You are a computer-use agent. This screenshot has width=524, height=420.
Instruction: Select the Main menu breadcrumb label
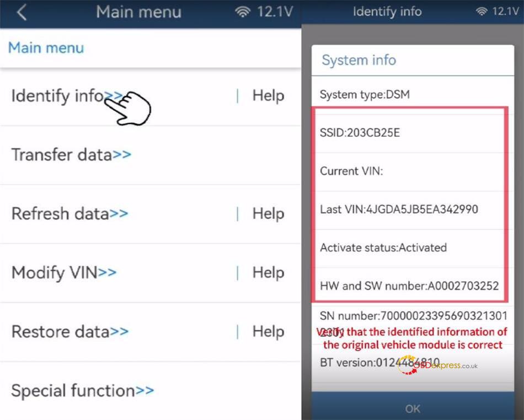(x=46, y=48)
